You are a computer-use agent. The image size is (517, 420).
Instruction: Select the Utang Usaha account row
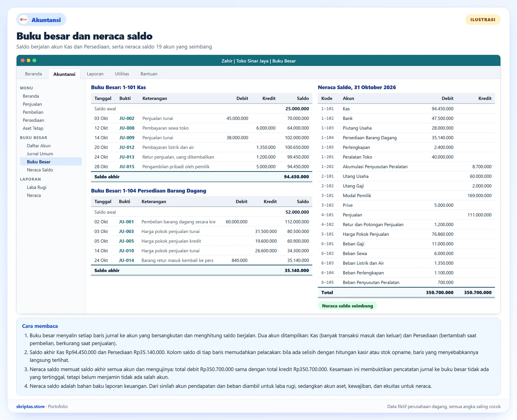406,176
